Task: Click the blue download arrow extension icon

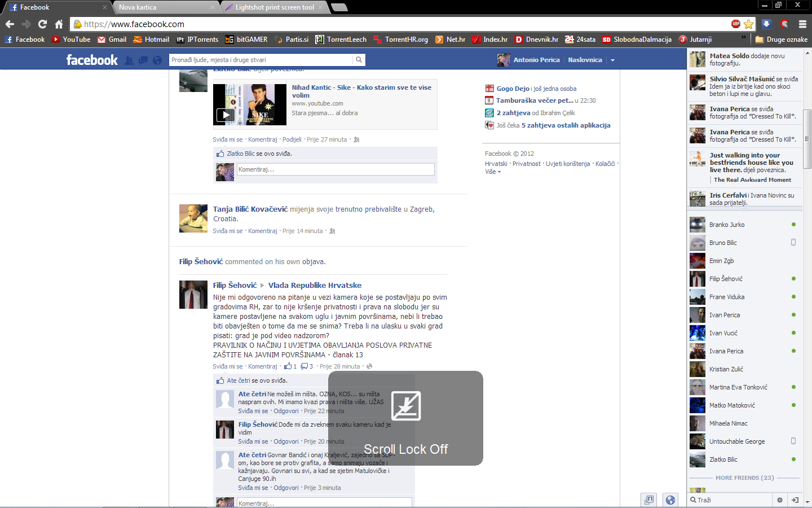Action: click(x=766, y=24)
